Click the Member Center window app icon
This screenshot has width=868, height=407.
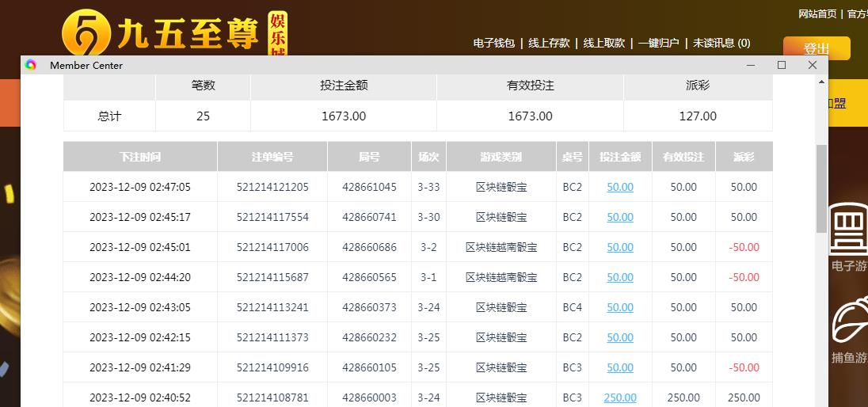pos(30,65)
